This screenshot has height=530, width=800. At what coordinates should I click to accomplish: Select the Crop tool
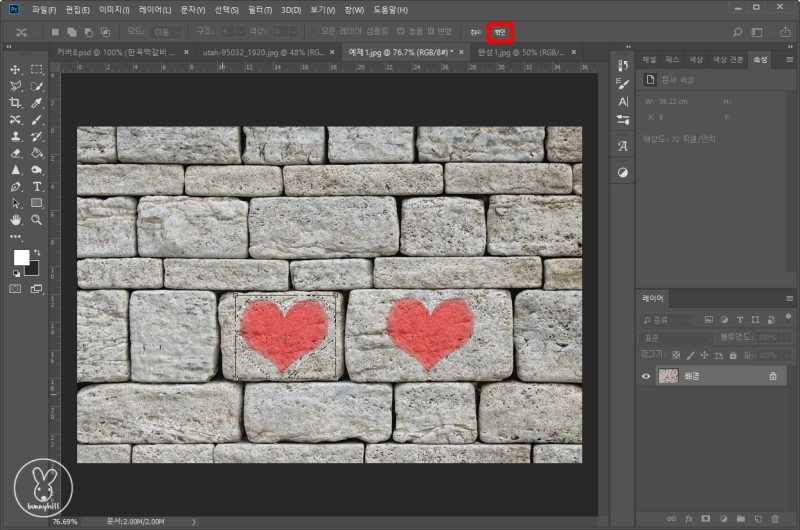pyautogui.click(x=16, y=103)
